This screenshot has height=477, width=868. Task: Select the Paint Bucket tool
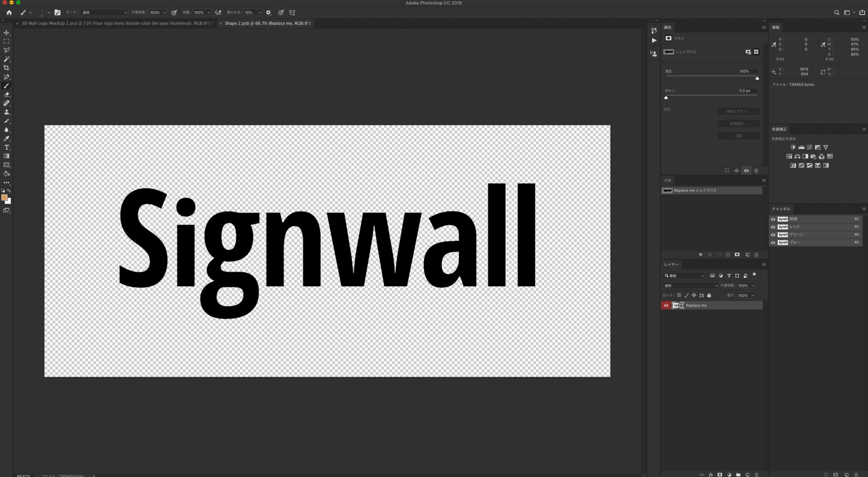6,174
